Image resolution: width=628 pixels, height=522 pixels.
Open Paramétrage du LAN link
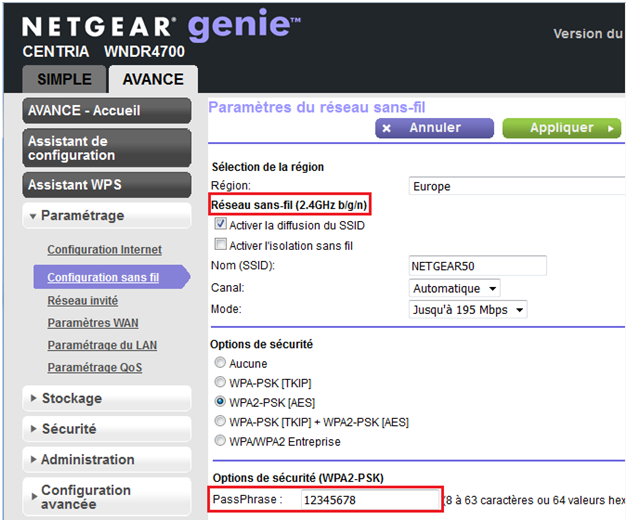pyautogui.click(x=102, y=345)
